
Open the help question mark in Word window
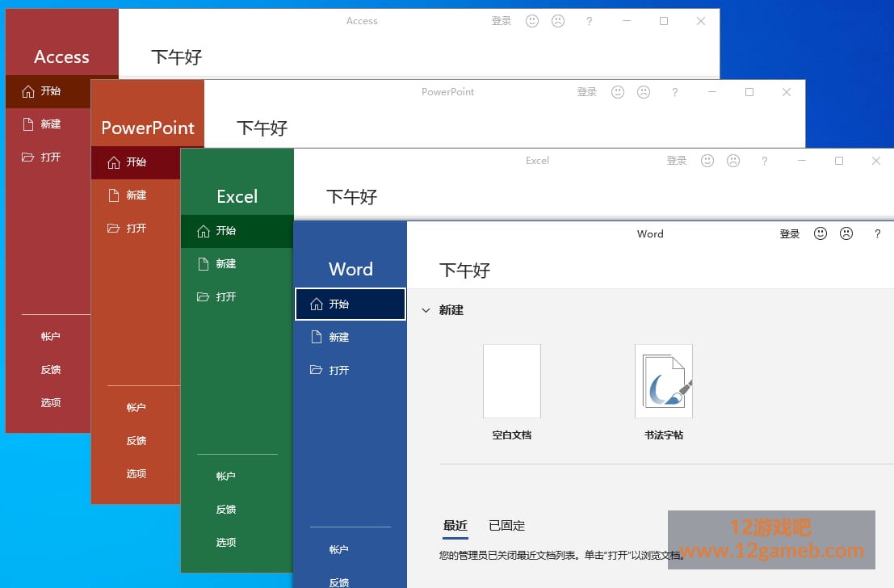[878, 233]
